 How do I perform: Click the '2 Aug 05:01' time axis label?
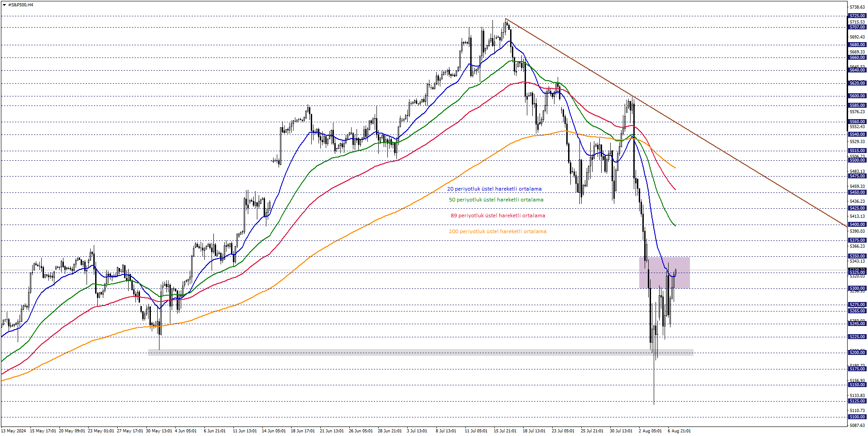(x=650, y=431)
